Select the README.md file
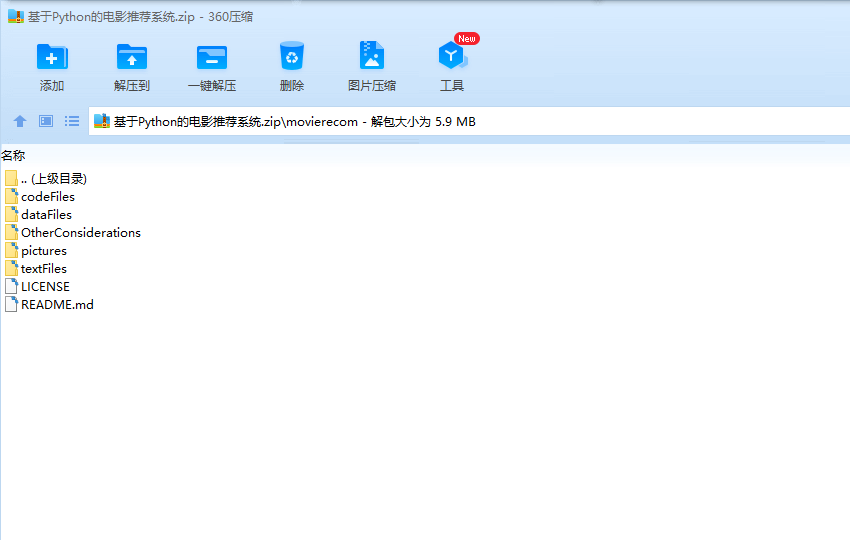The width and height of the screenshot is (850, 540). pos(49,304)
